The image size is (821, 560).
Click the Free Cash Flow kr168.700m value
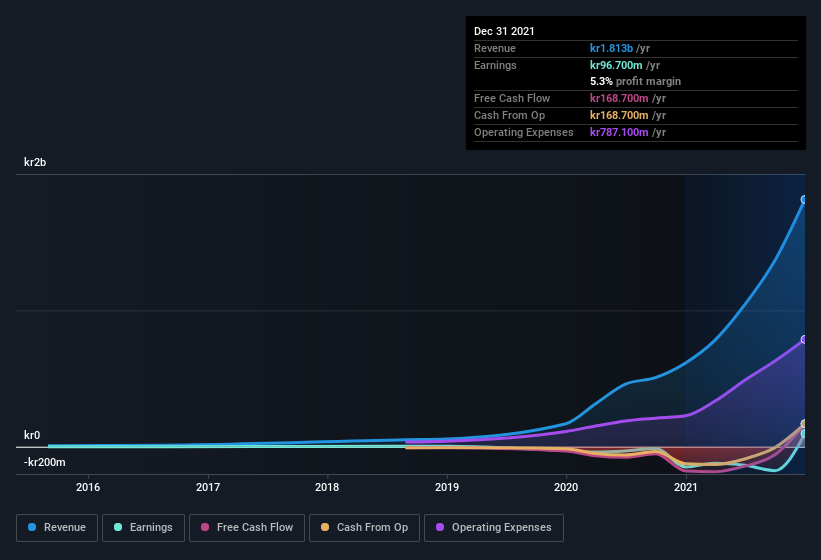pyautogui.click(x=619, y=98)
